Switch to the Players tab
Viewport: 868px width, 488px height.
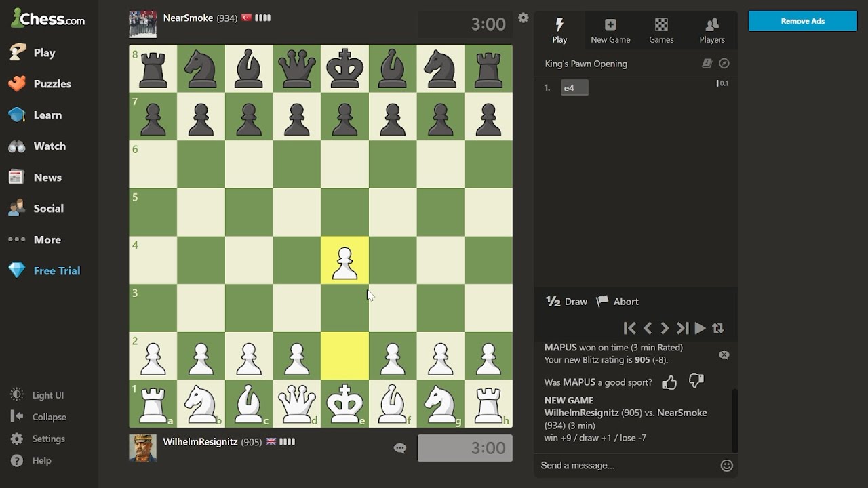pyautogui.click(x=712, y=30)
